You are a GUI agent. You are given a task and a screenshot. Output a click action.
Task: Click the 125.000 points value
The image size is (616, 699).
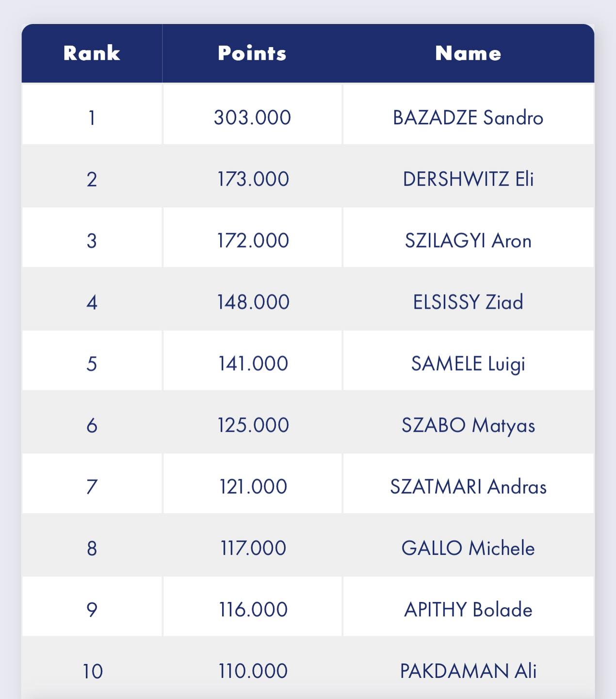tap(252, 425)
